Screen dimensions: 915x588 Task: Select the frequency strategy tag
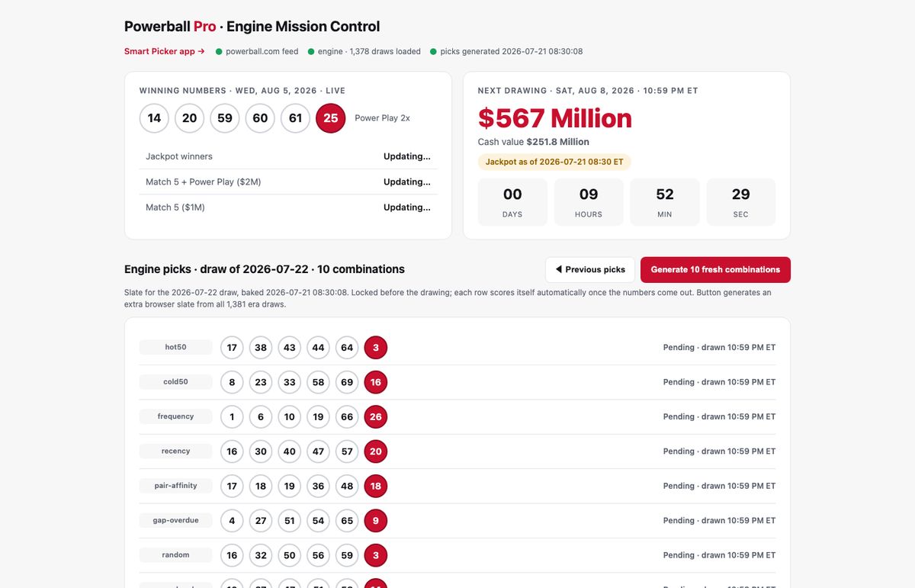(x=175, y=416)
